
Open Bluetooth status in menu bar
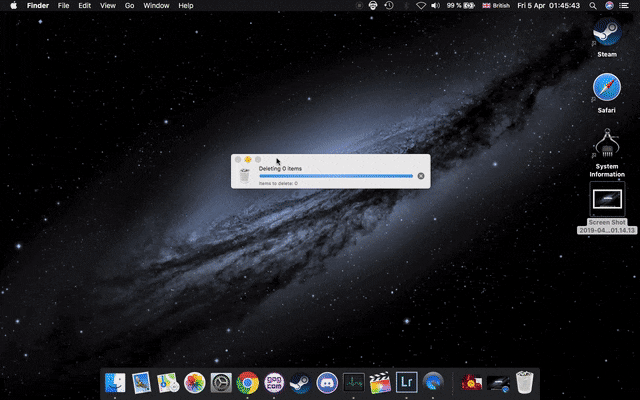click(406, 6)
